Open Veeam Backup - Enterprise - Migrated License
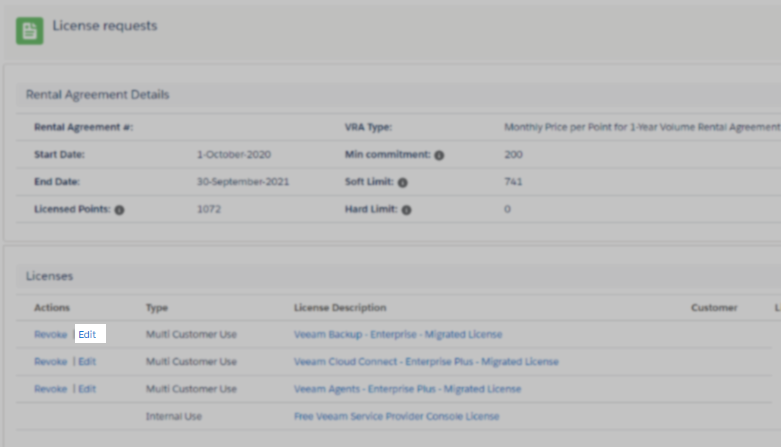 click(398, 334)
